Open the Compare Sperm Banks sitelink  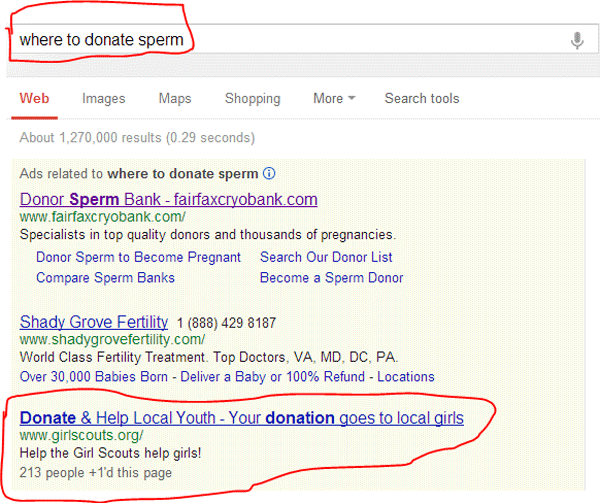105,278
